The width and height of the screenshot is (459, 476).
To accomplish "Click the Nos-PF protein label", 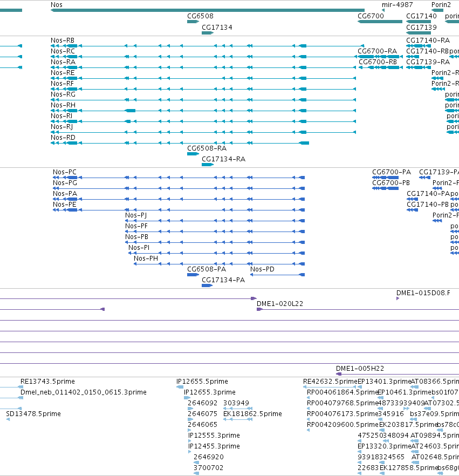I will [x=136, y=226].
